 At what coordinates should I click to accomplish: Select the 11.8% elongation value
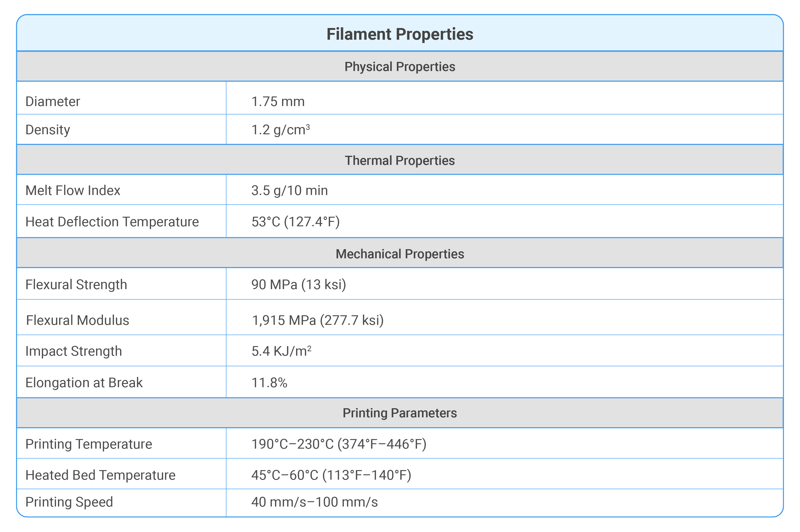(269, 383)
